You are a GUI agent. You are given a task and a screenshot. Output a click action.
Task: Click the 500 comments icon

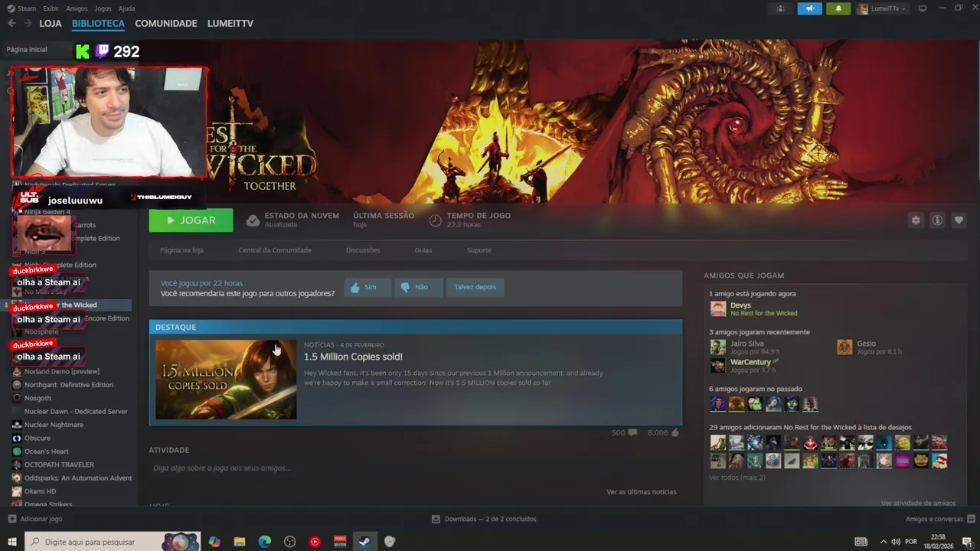(x=632, y=432)
